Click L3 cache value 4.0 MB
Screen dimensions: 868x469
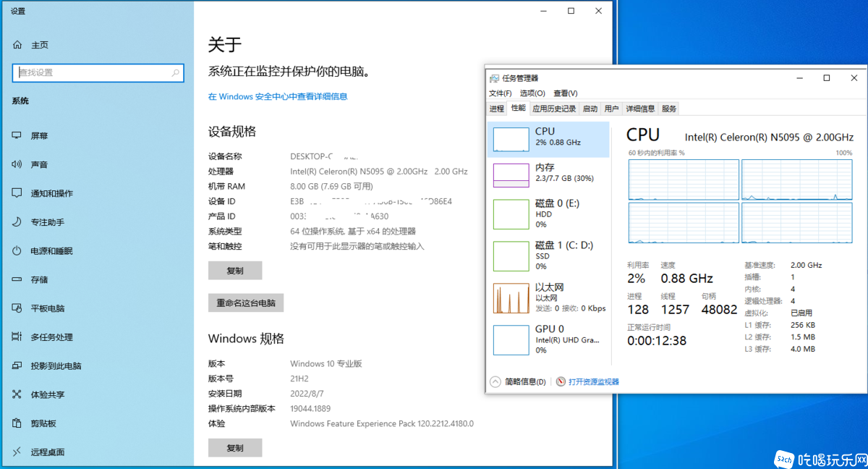803,349
